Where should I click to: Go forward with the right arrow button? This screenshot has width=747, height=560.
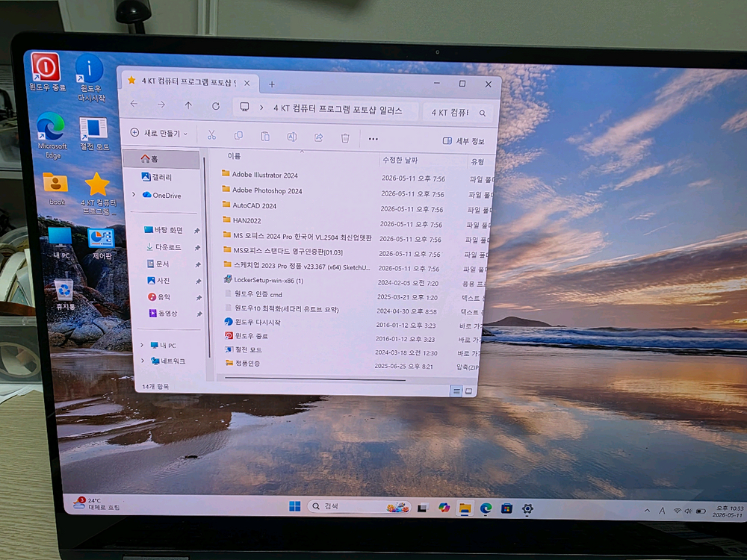161,105
